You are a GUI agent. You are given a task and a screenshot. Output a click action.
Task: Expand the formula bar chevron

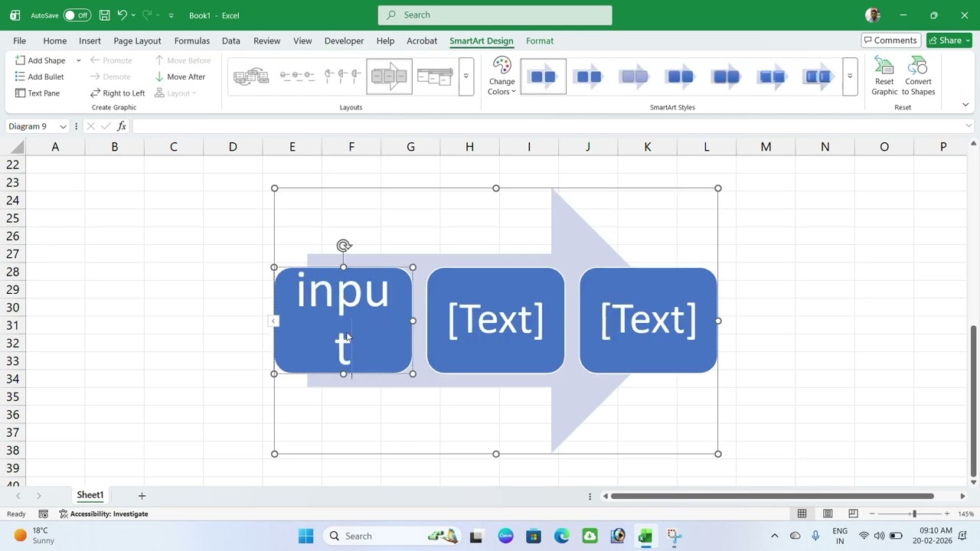[x=969, y=126]
